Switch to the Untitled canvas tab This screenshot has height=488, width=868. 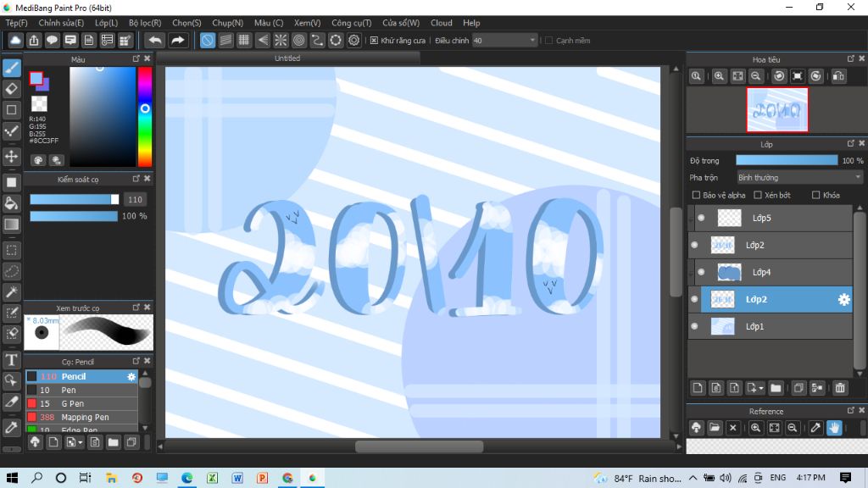(288, 58)
